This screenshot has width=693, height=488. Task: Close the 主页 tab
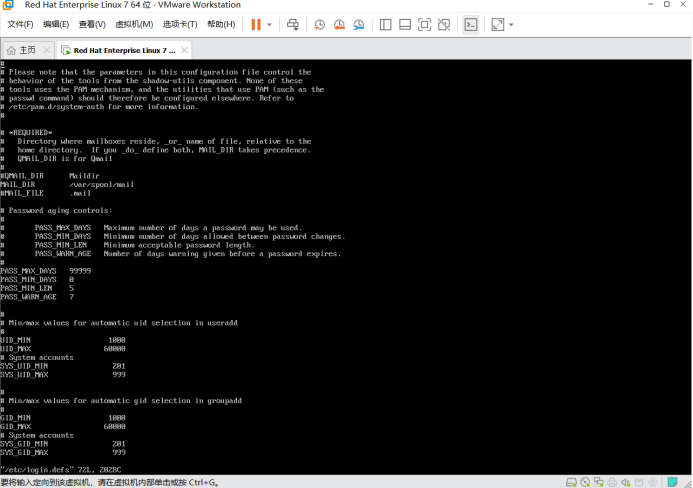point(46,50)
